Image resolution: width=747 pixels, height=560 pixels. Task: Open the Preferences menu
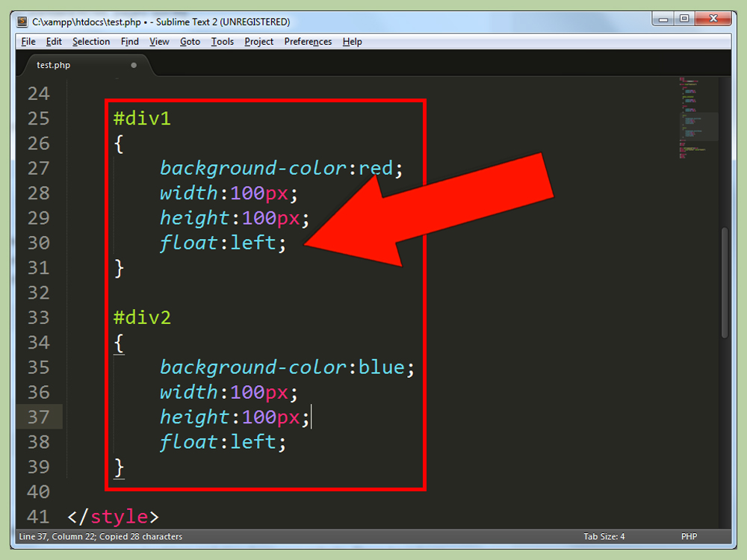tap(308, 41)
